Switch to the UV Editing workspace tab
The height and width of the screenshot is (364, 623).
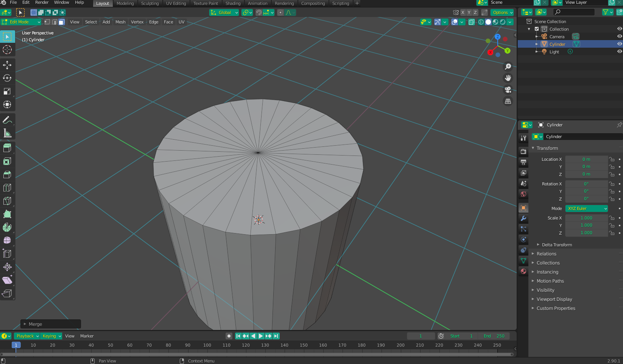[x=176, y=3]
